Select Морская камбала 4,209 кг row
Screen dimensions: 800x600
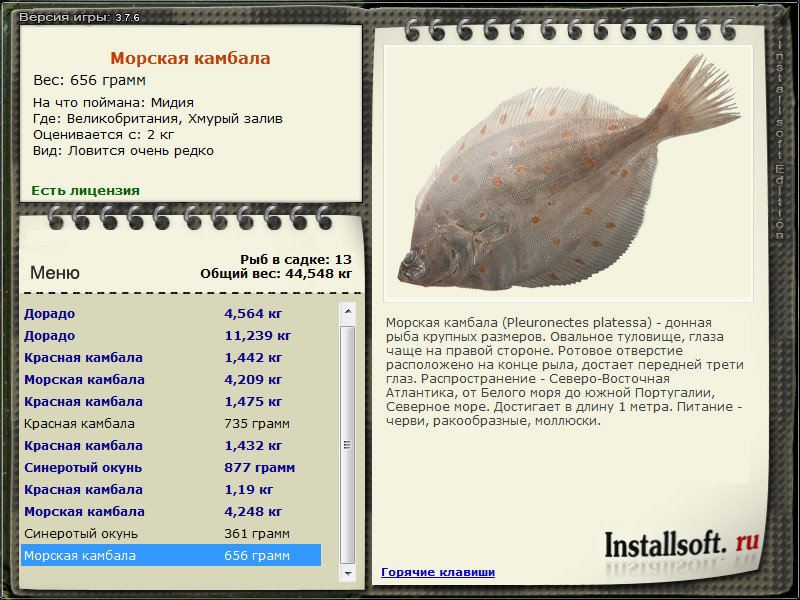click(171, 379)
